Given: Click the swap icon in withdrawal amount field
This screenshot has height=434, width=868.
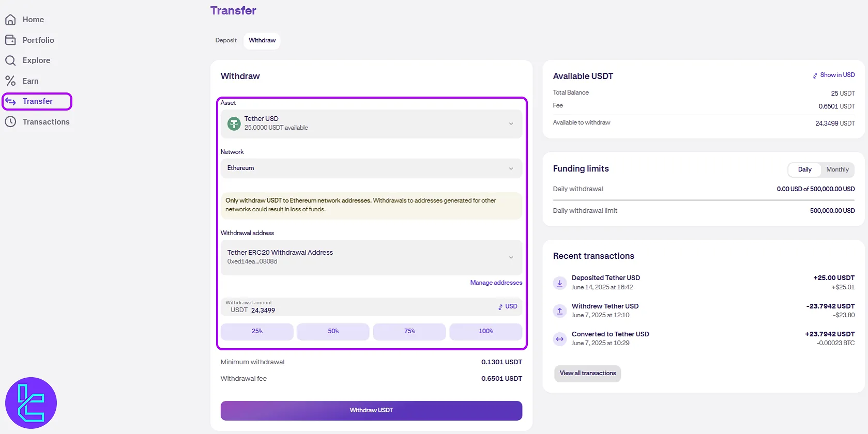Looking at the screenshot, I should coord(500,307).
